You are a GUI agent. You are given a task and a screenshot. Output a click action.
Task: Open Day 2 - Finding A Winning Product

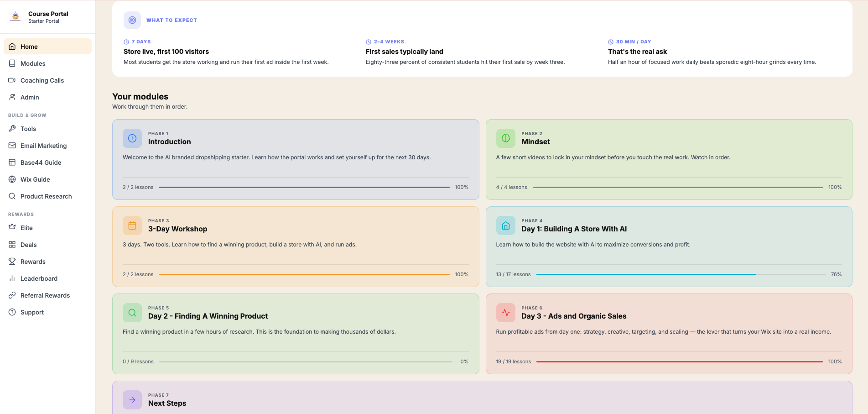click(208, 316)
